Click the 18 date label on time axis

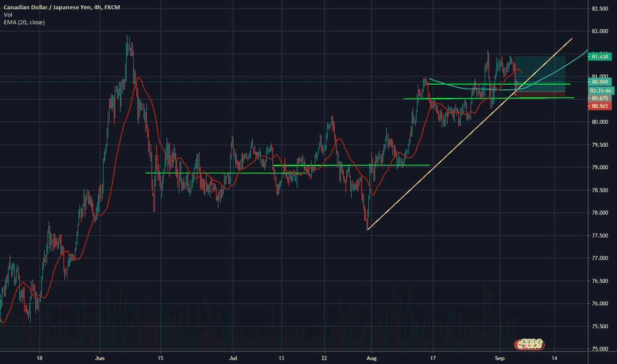tap(39, 358)
